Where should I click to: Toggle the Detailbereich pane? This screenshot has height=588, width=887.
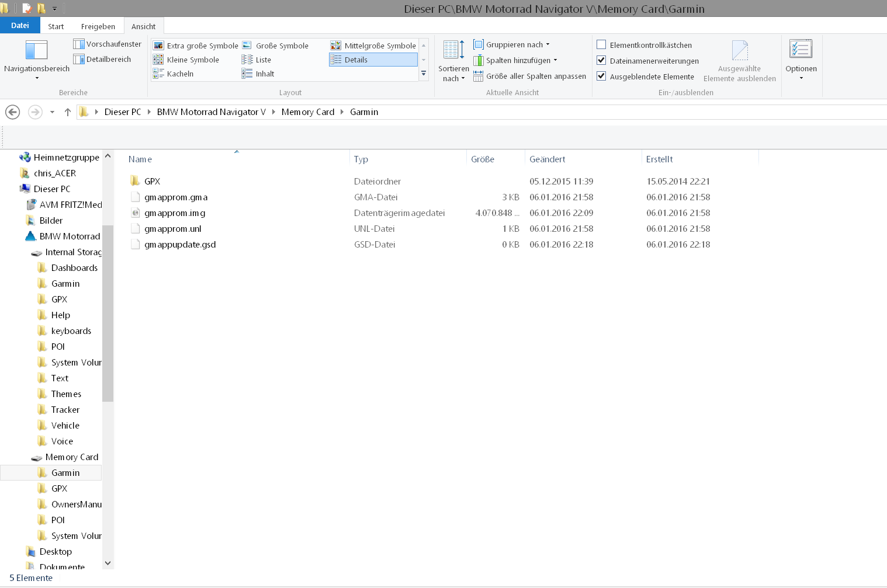[102, 59]
